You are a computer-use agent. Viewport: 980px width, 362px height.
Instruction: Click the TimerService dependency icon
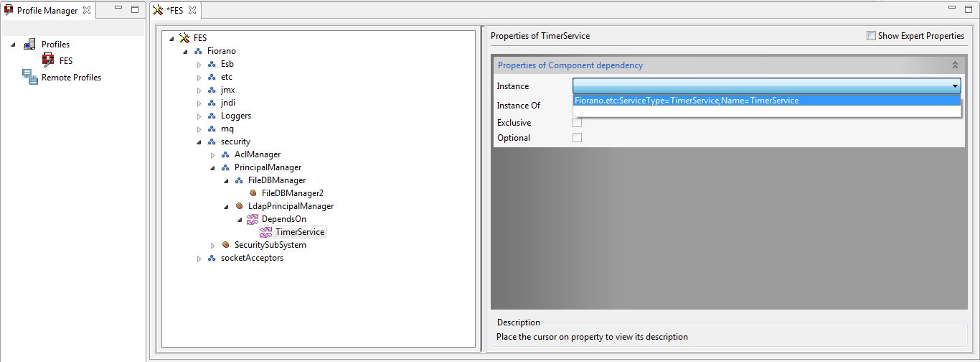click(266, 232)
